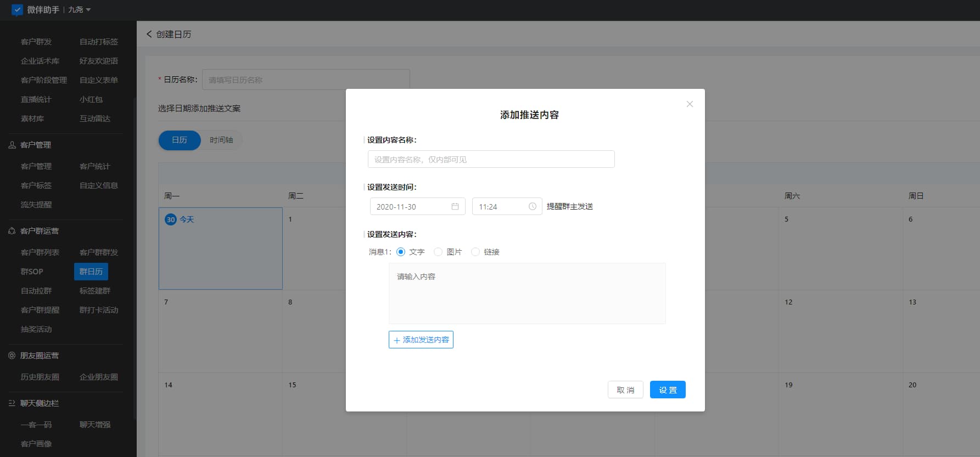Open 客户阶段管理 in the sidebar
Screen dimensions: 980x457
[44, 80]
